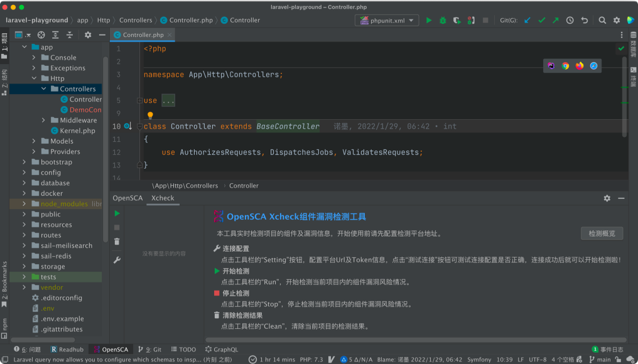
Task: Minimize the OpenSCA tool window
Action: point(621,198)
